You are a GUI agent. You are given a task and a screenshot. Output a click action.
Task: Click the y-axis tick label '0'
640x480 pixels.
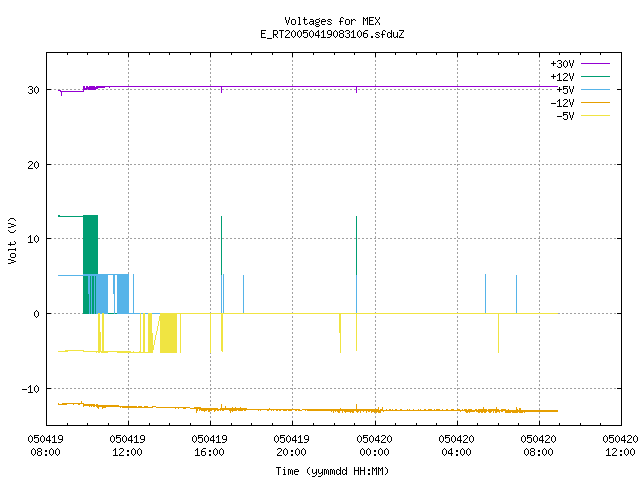pos(36,314)
